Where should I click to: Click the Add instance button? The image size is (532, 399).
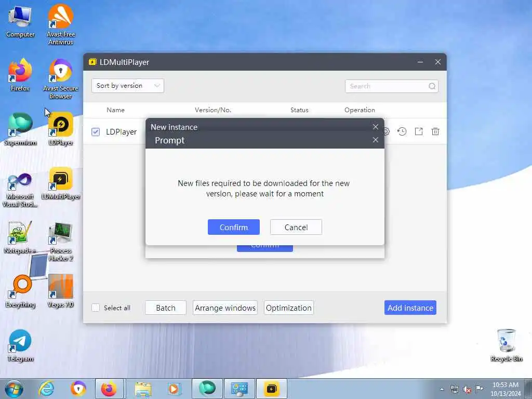coord(410,308)
